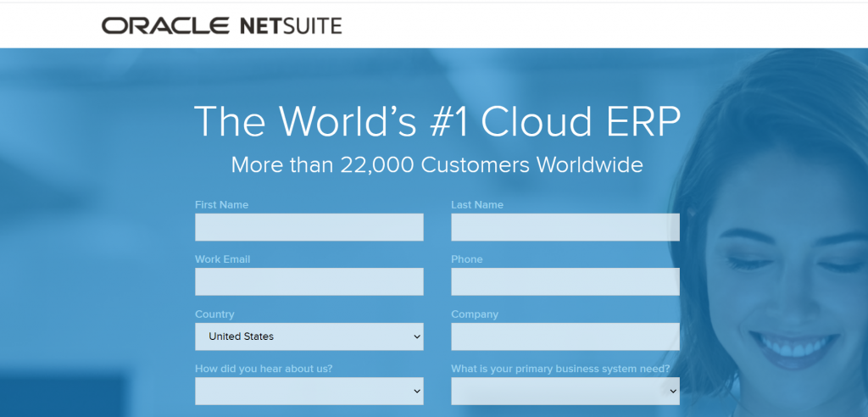868x417 pixels.
Task: Click the Oracle NetSuite logo
Action: (221, 25)
